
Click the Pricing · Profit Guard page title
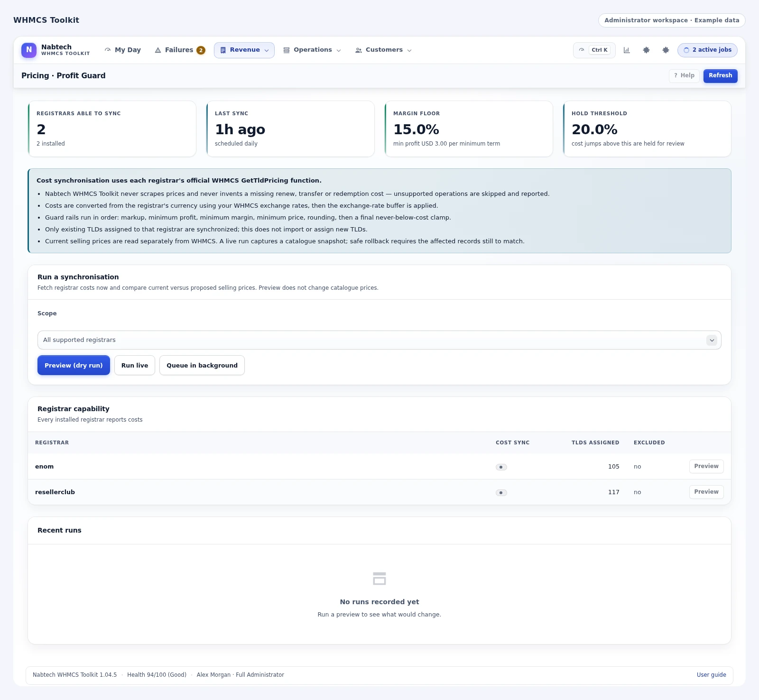(x=64, y=76)
